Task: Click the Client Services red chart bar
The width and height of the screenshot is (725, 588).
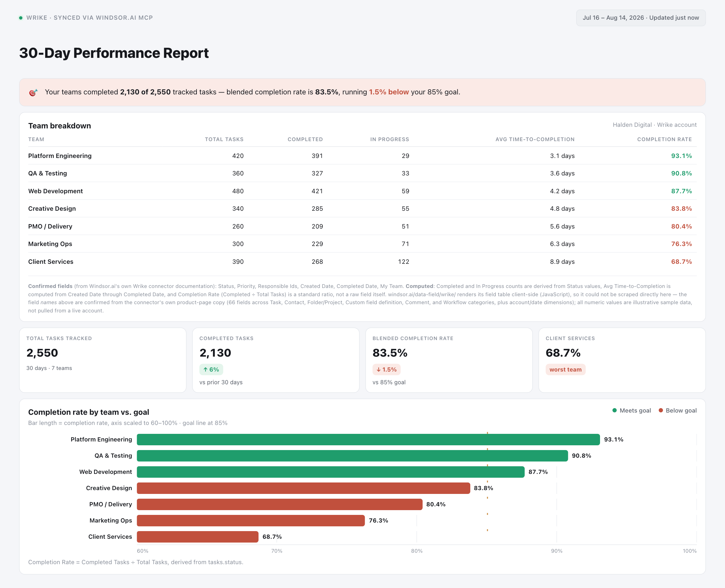Action: (x=197, y=537)
